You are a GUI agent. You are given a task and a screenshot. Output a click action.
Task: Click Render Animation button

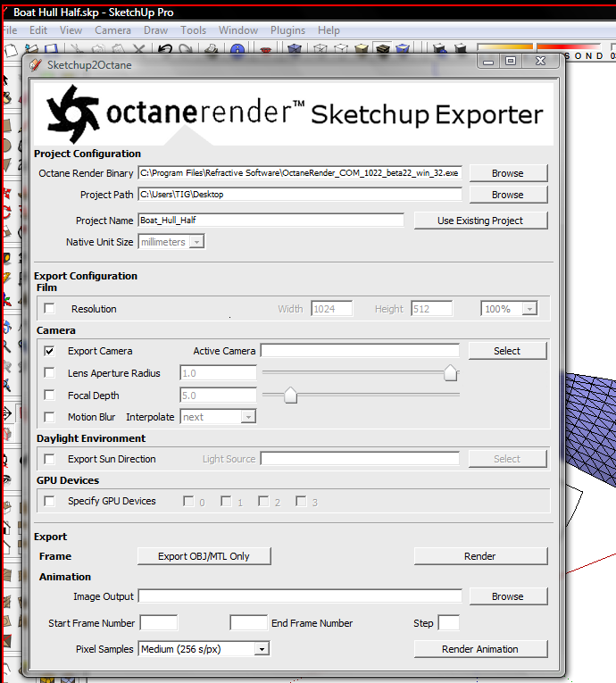point(480,649)
